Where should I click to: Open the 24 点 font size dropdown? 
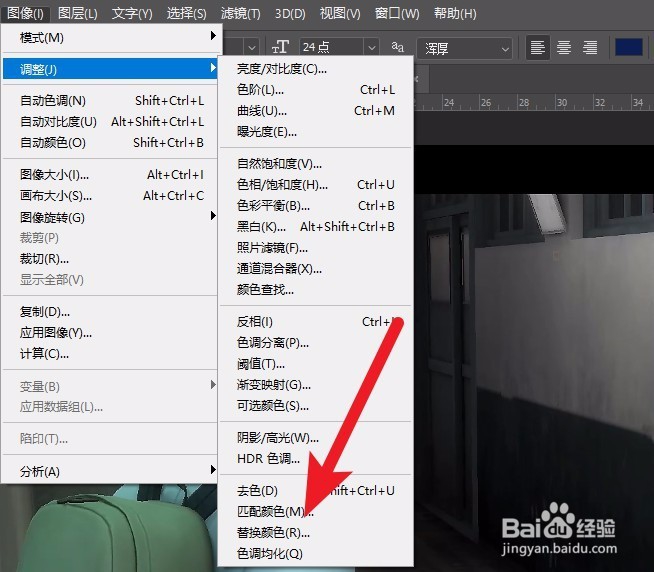(372, 48)
